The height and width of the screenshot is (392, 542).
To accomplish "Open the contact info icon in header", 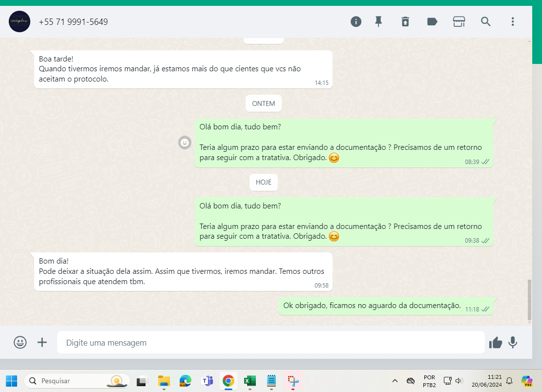I will [x=356, y=21].
